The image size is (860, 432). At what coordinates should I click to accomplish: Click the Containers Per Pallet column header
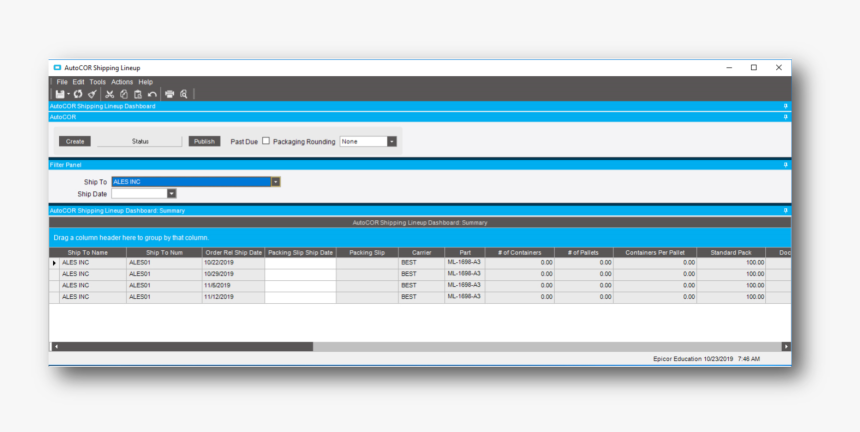[x=655, y=253]
